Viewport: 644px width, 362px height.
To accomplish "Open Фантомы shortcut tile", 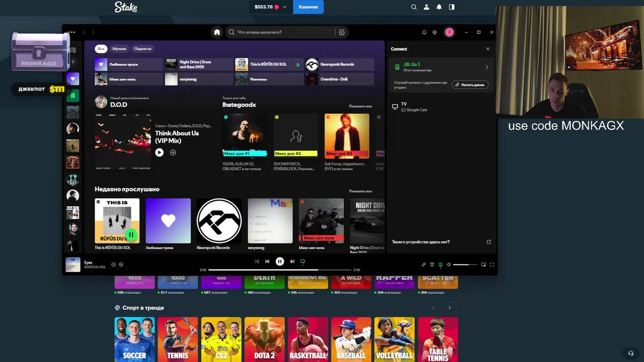I will tap(269, 79).
